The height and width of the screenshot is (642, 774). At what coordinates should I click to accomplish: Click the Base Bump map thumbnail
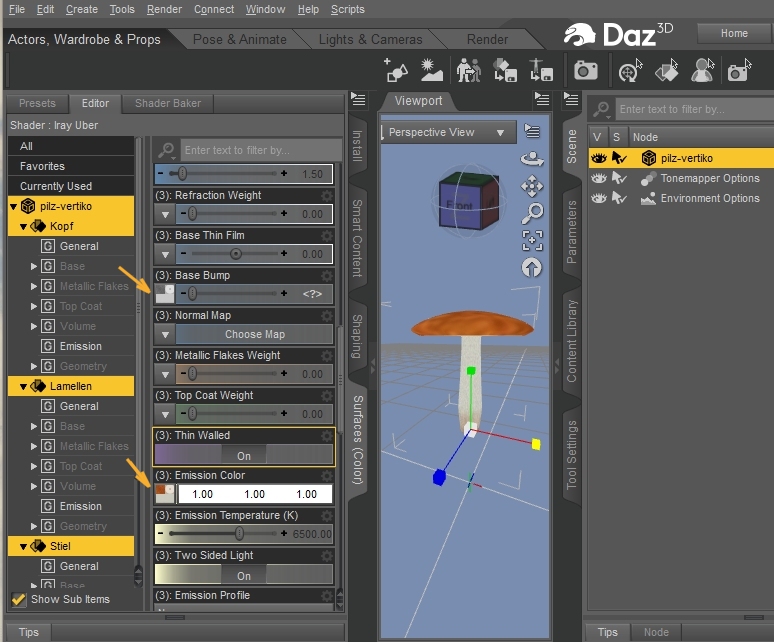[165, 294]
